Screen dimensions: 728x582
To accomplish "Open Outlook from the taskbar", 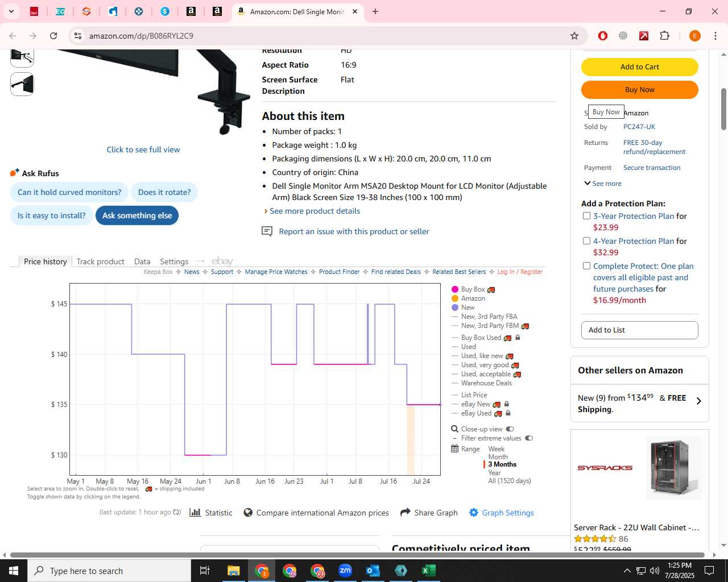I will (373, 571).
